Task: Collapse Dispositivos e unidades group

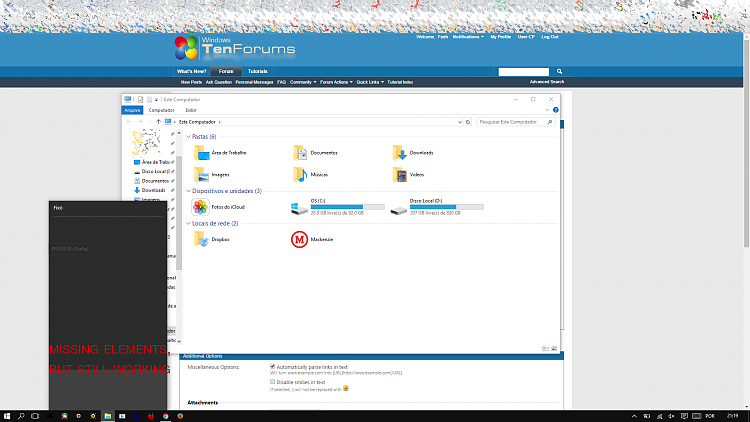Action: click(x=188, y=191)
